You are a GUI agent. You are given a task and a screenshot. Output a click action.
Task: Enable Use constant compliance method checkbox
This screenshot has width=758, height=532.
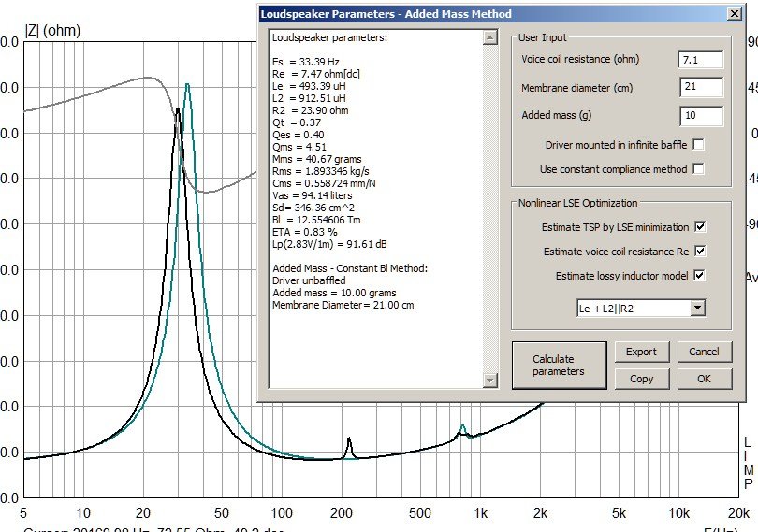coord(698,168)
